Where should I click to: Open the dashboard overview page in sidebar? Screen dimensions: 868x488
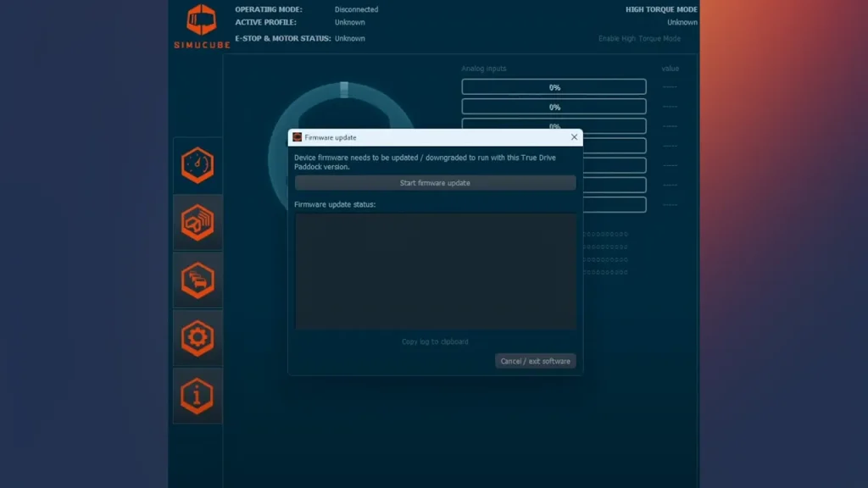198,164
